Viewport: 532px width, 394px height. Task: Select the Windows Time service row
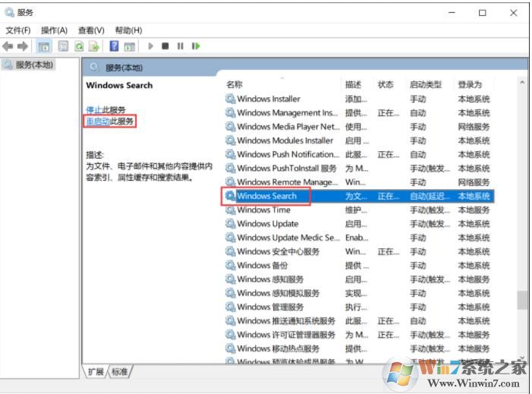point(358,210)
